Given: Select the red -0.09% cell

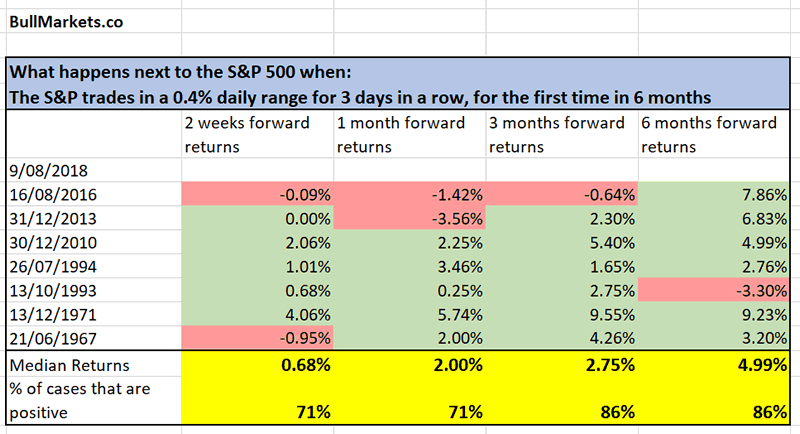Looking at the screenshot, I should (x=256, y=192).
